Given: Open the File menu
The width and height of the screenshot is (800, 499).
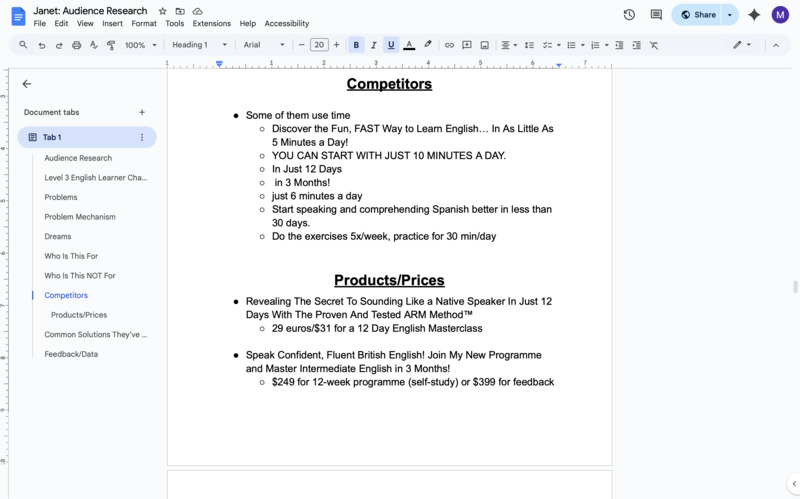Looking at the screenshot, I should [39, 23].
